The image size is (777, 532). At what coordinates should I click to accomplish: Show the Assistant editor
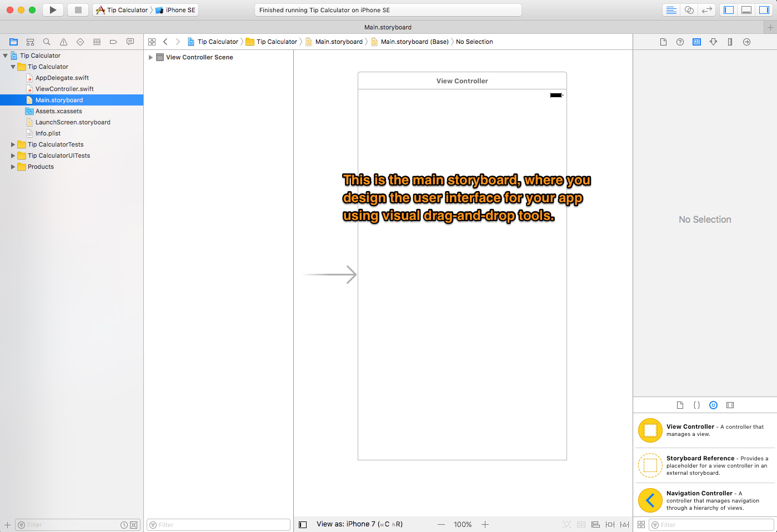[689, 10]
